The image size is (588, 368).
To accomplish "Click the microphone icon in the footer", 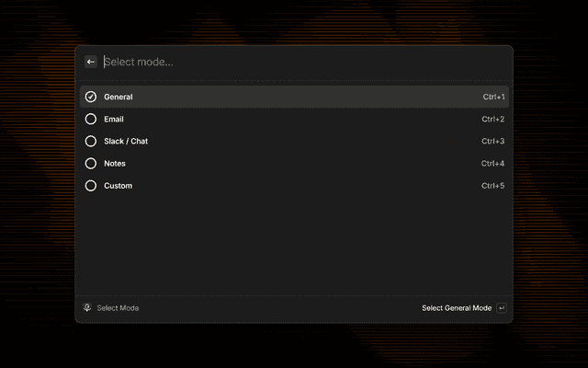I will (x=87, y=308).
